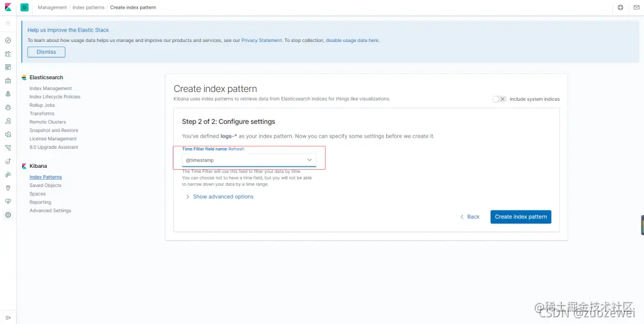Click the Kibana section heading in side menu
This screenshot has width=644, height=324.
[38, 166]
